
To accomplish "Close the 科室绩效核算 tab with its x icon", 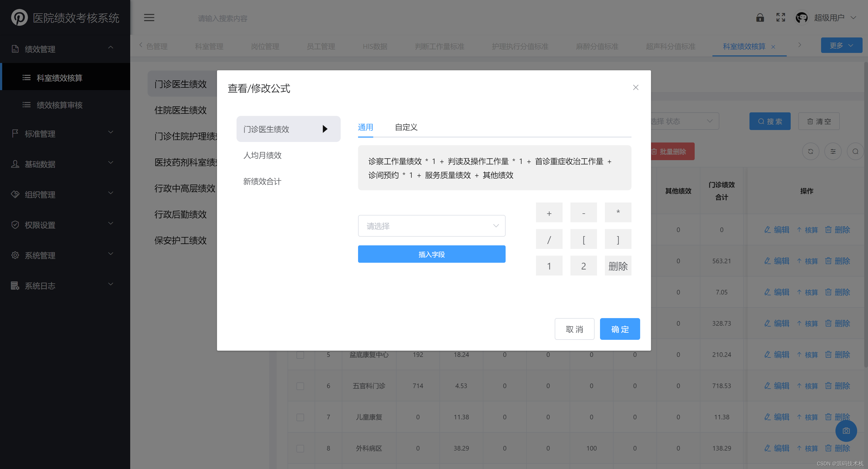I will coord(773,47).
